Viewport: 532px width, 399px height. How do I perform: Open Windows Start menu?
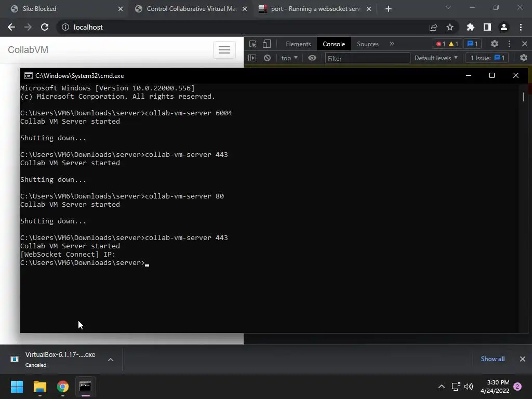pos(17,387)
